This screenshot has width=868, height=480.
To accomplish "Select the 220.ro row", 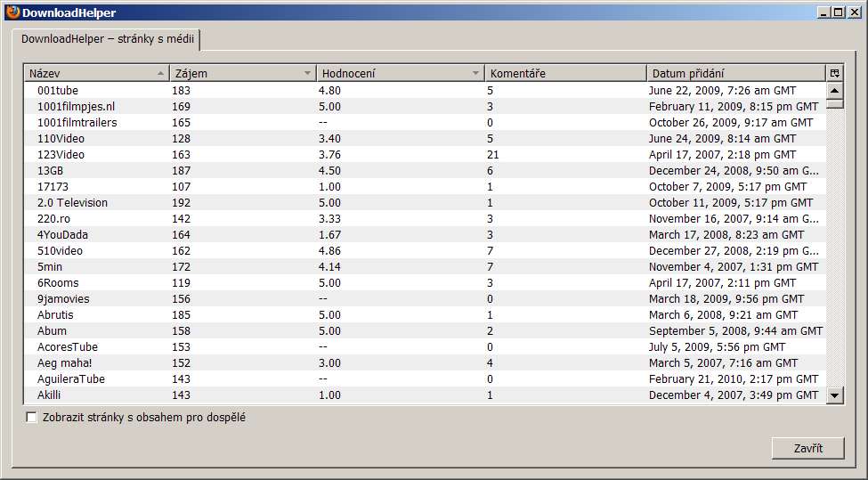I will [x=426, y=219].
